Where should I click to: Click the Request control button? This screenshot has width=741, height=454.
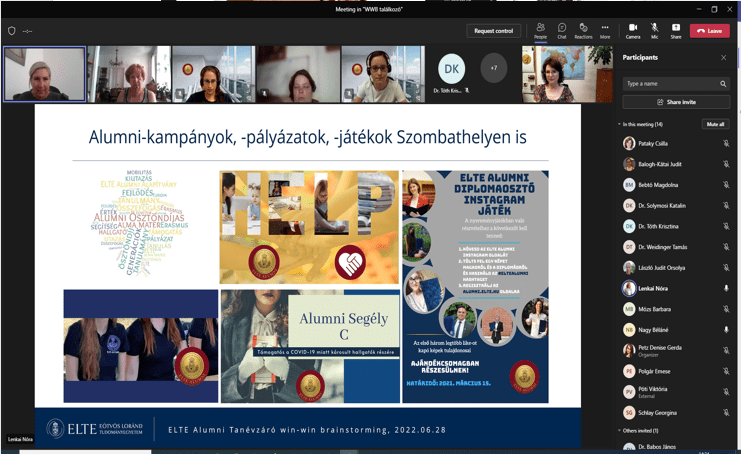click(493, 31)
